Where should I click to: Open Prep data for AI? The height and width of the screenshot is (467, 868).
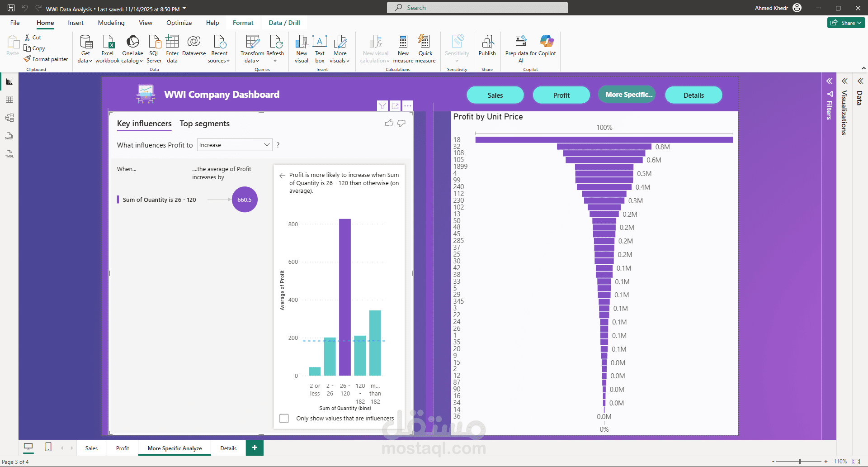521,49
